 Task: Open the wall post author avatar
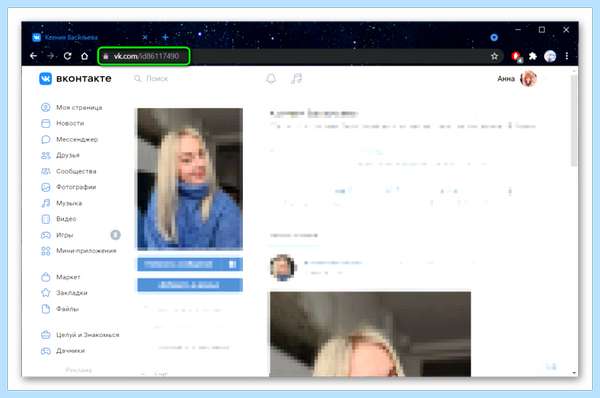(x=282, y=268)
